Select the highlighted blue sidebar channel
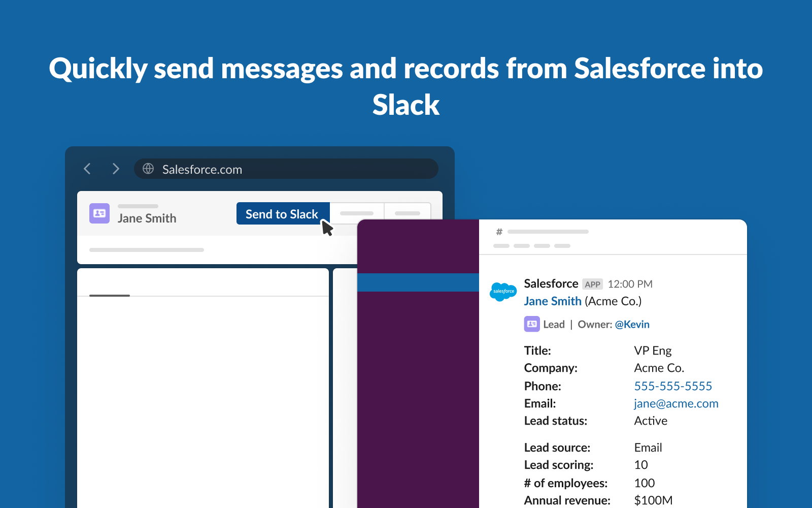Screen dimensions: 812x508 pyautogui.click(x=418, y=282)
